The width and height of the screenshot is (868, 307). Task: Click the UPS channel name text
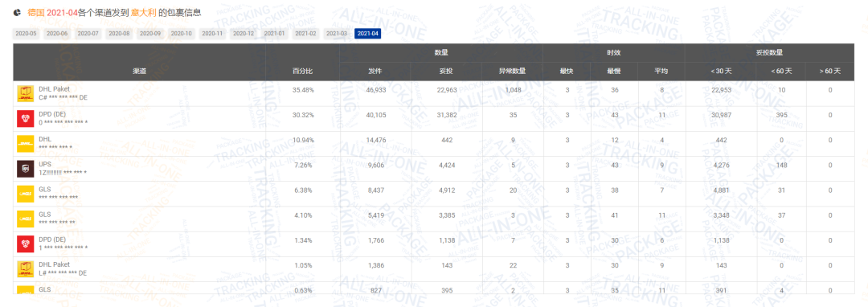click(45, 164)
